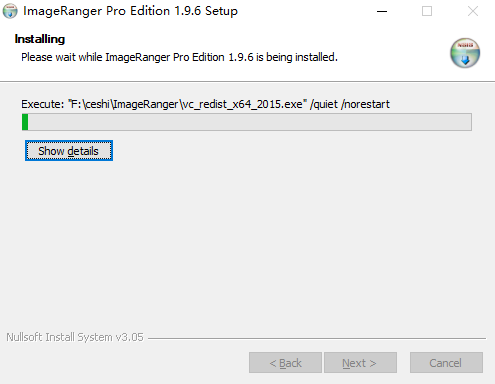Click the window title 'ImageRanger Pro Edition 1.9.6 Setup'

130,11
